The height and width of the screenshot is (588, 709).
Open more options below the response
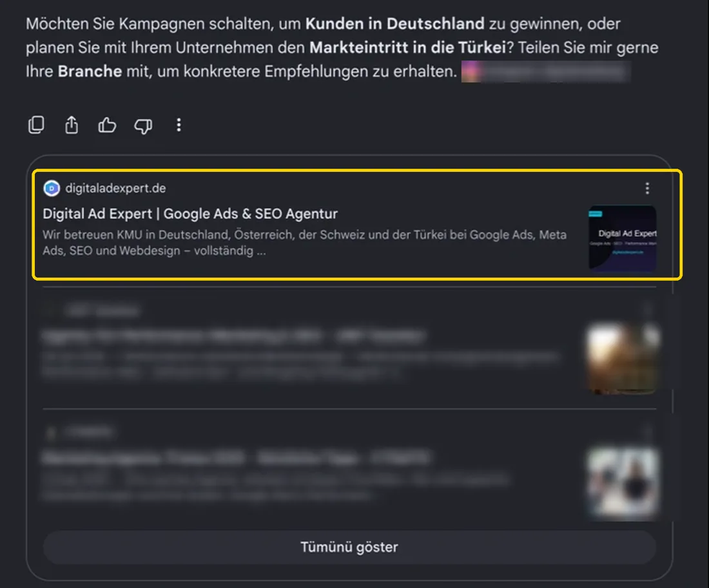tap(179, 125)
